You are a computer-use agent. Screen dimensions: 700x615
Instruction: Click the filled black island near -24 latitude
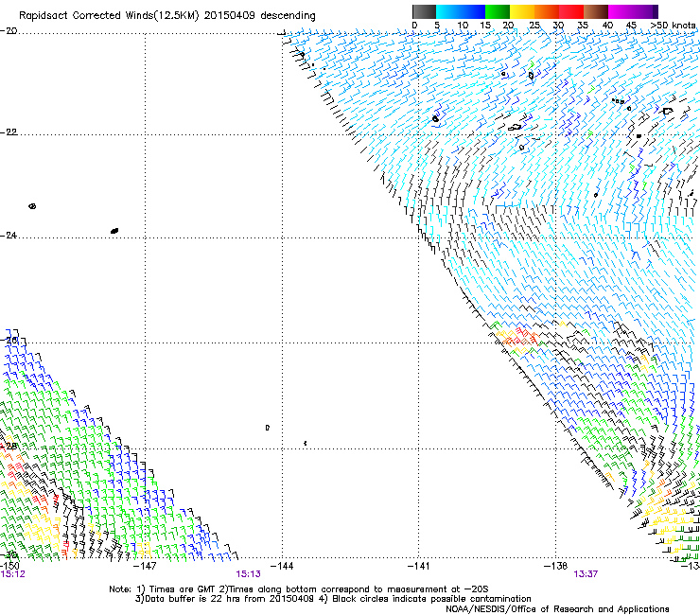(114, 231)
